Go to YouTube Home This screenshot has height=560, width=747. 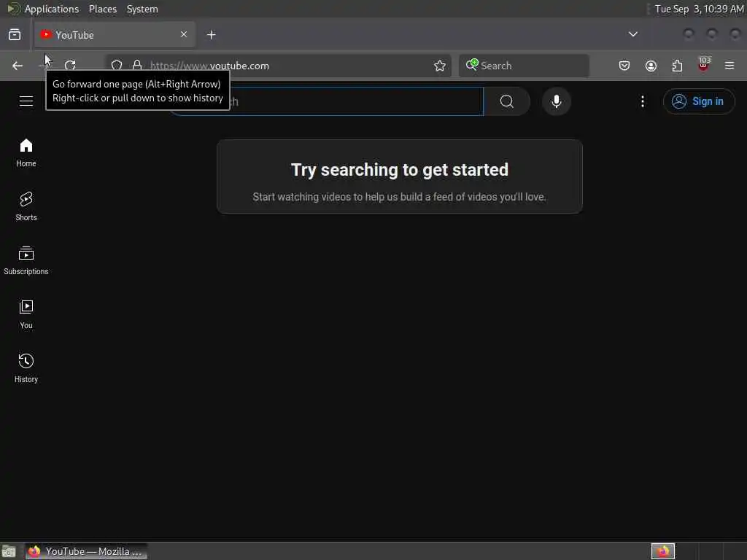26,153
